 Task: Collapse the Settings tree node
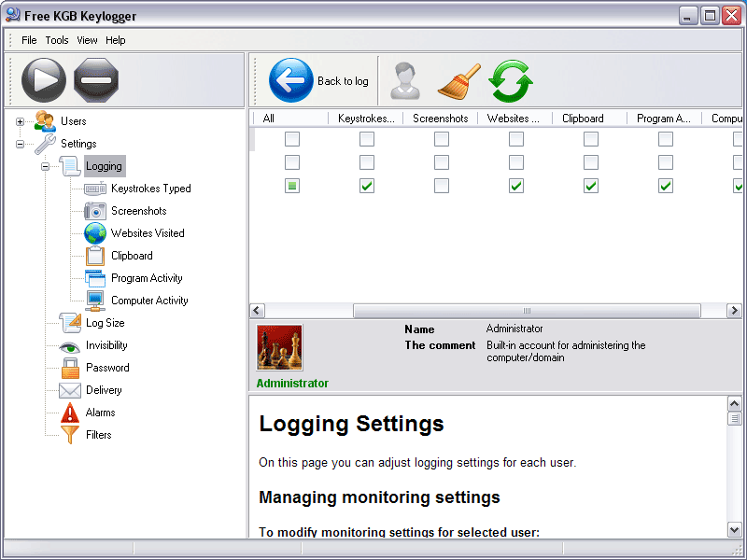tap(20, 144)
